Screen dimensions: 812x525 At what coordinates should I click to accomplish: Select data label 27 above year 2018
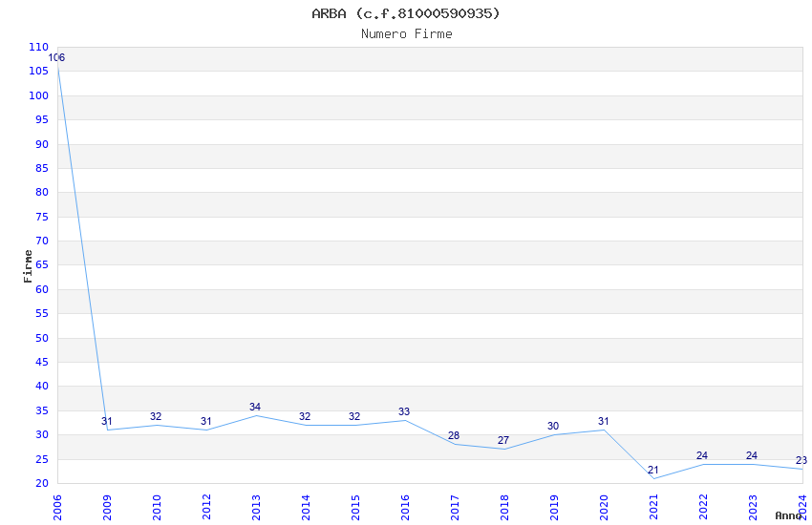pyautogui.click(x=503, y=441)
